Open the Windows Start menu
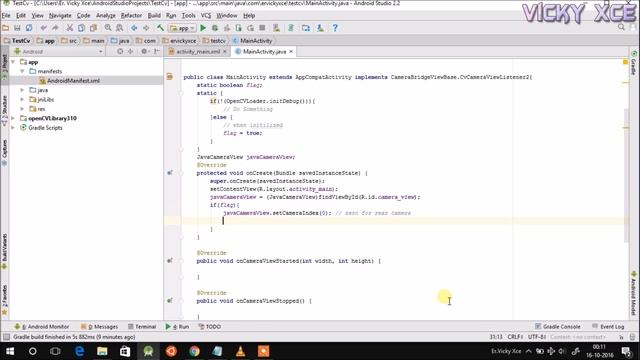The height and width of the screenshot is (360, 640). point(10,351)
